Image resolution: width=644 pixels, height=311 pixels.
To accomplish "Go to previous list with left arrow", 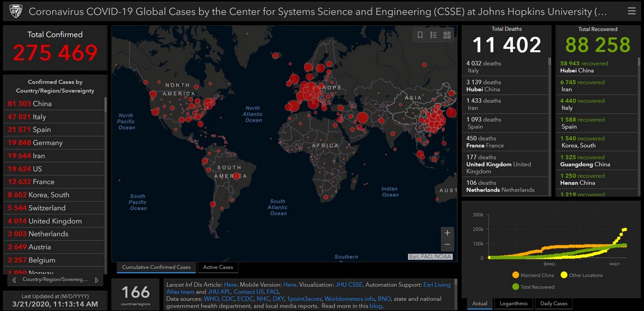I will click(14, 280).
